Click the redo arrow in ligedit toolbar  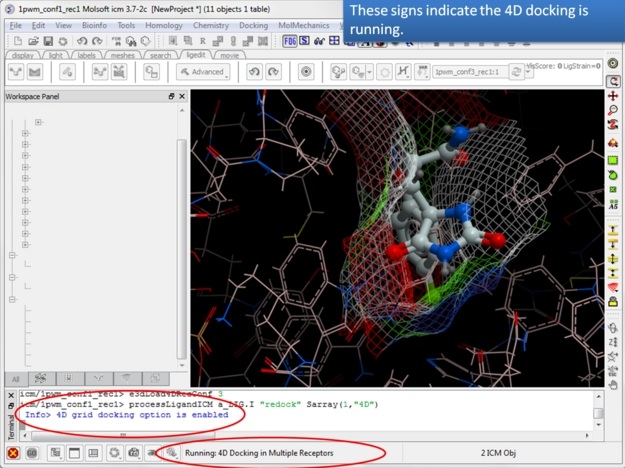point(274,72)
